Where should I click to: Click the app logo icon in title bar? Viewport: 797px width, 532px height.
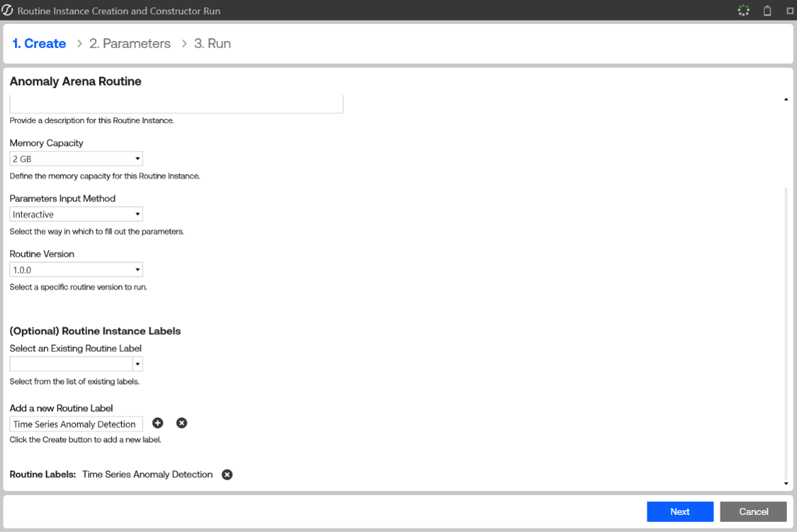(7, 10)
